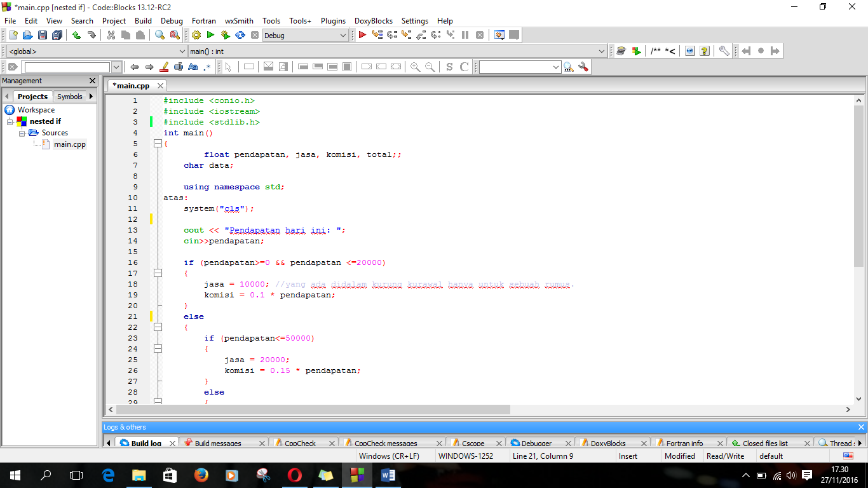
Task: Run the program with the green play icon
Action: tap(210, 36)
